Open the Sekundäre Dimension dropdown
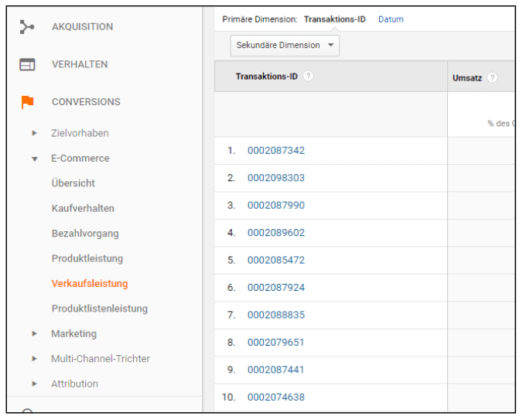 285,46
